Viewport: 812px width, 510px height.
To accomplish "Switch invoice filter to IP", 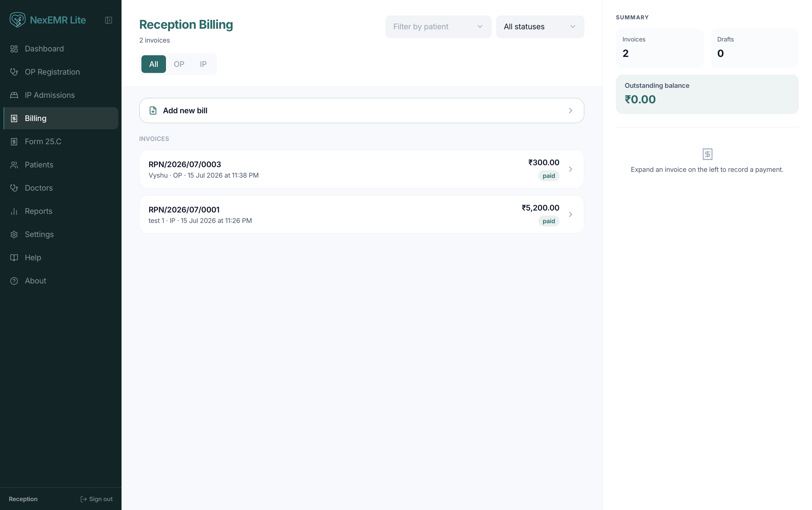I will point(203,64).
